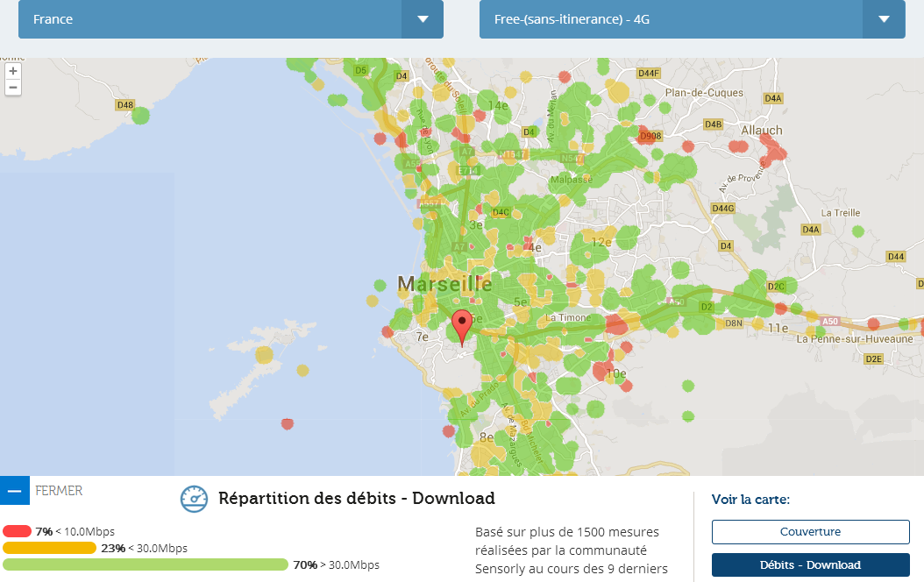Expand the Free 4G operator dropdown arrow

884,19
